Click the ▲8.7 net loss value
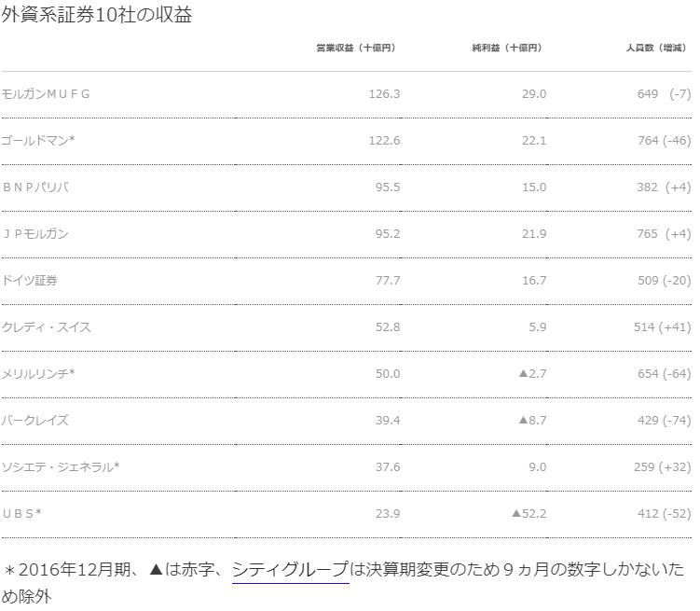The height and width of the screenshot is (611, 700). 532,421
